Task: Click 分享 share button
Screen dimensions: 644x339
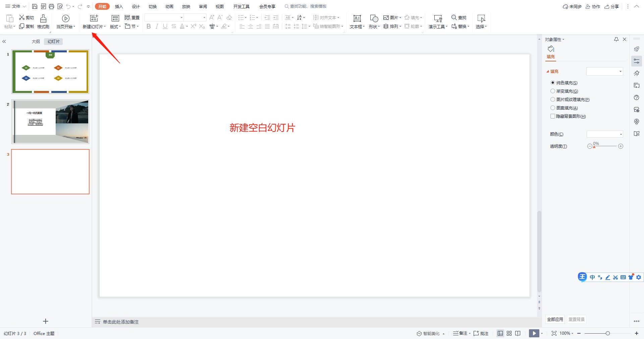Action: point(611,6)
